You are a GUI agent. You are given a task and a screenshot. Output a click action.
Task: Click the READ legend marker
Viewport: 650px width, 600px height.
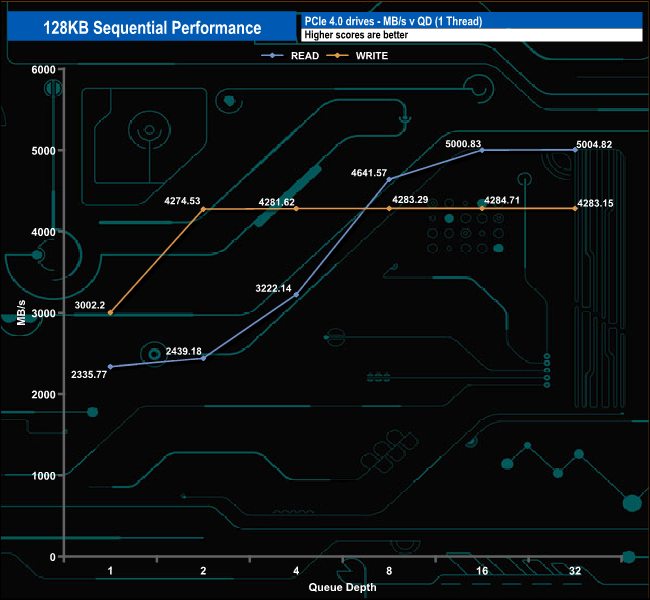click(272, 56)
